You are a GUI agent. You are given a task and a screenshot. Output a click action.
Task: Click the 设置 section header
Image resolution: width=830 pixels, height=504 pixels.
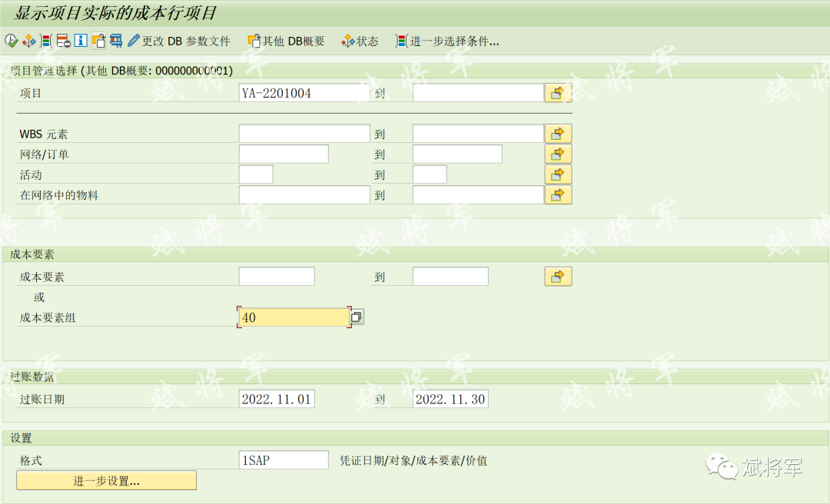tap(22, 438)
